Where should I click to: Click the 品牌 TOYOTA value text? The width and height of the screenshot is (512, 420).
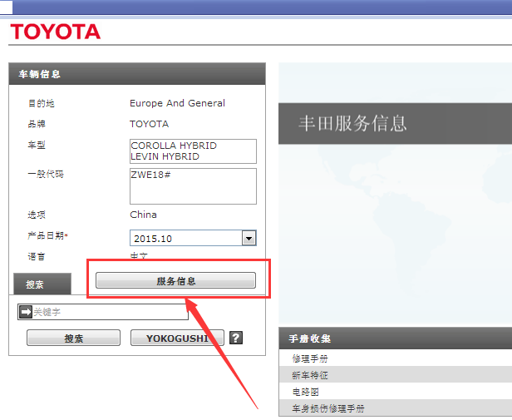(150, 124)
